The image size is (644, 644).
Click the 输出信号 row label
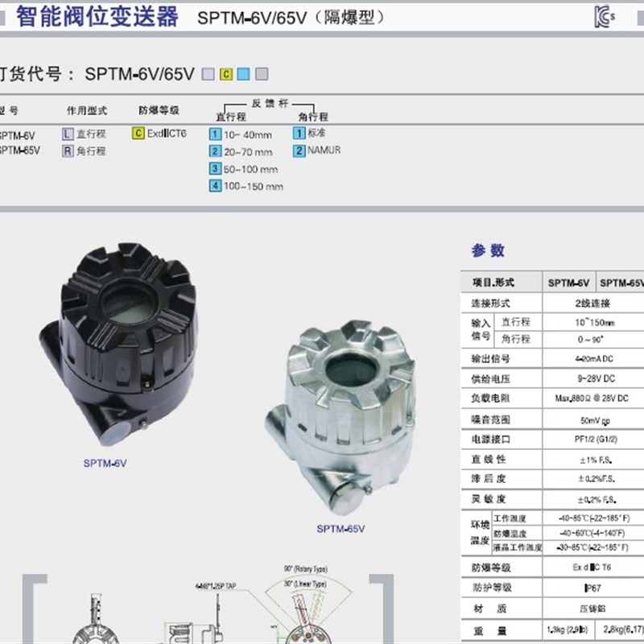click(490, 358)
